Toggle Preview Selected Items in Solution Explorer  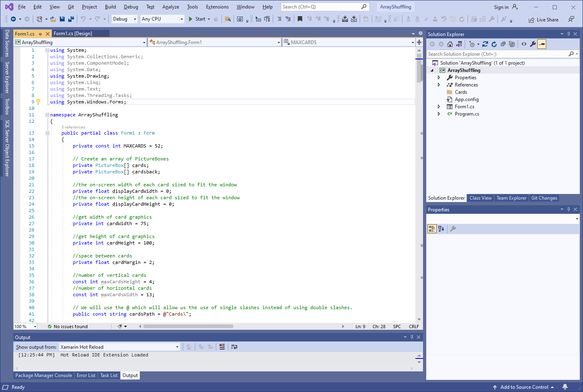pyautogui.click(x=542, y=44)
